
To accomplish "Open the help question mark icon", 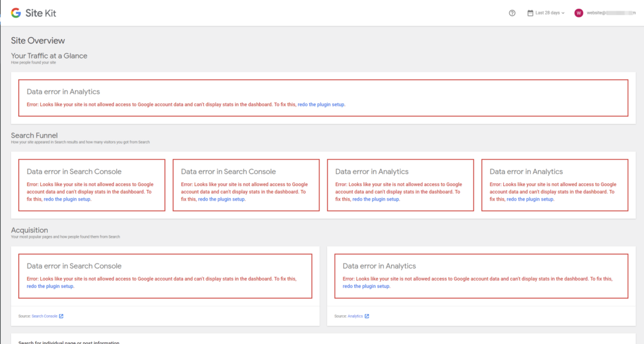I will 512,13.
